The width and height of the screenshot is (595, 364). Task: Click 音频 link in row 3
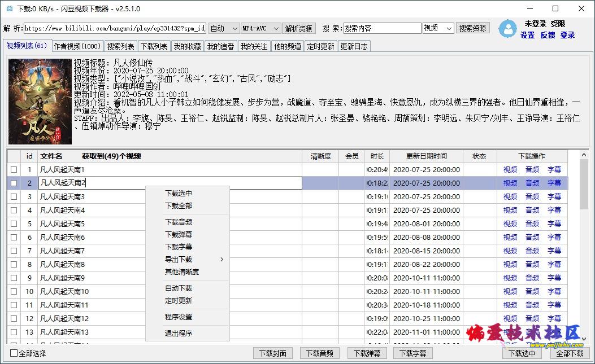click(532, 197)
